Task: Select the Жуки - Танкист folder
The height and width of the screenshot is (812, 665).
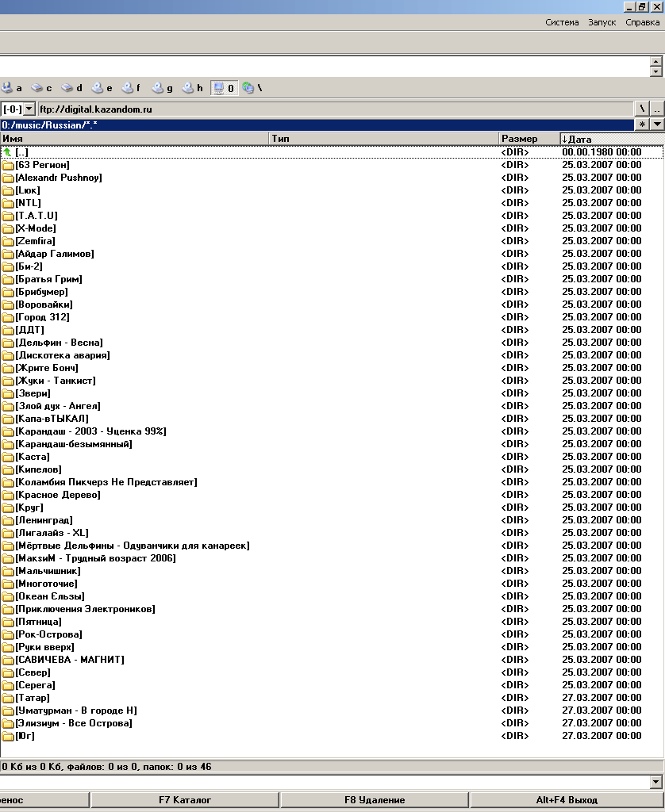Action: (332, 381)
